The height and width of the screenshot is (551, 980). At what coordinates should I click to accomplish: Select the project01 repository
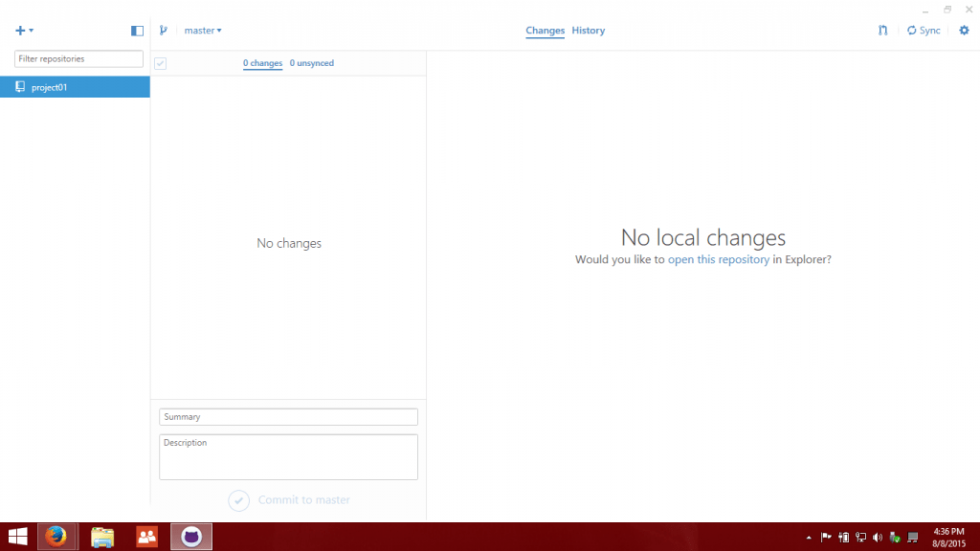(x=75, y=87)
